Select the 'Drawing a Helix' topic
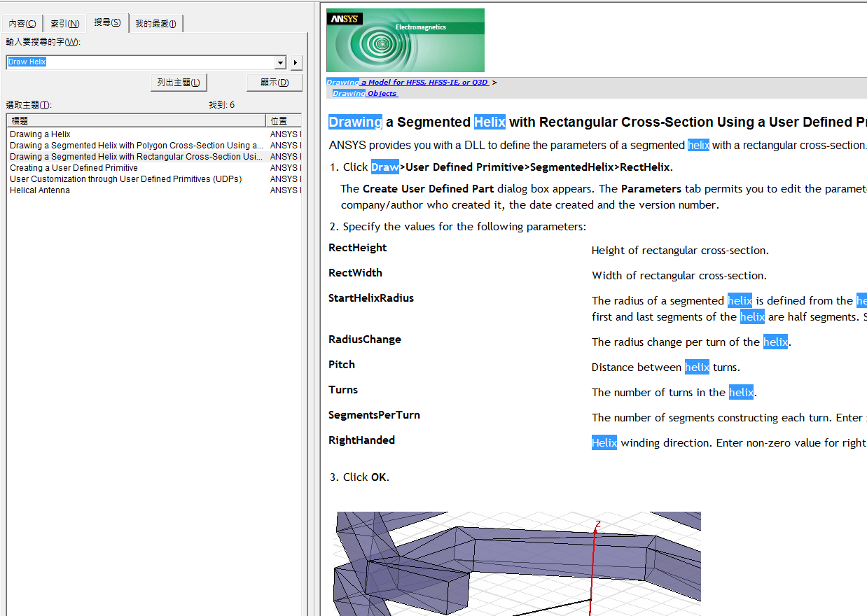This screenshot has width=867, height=616. (40, 134)
